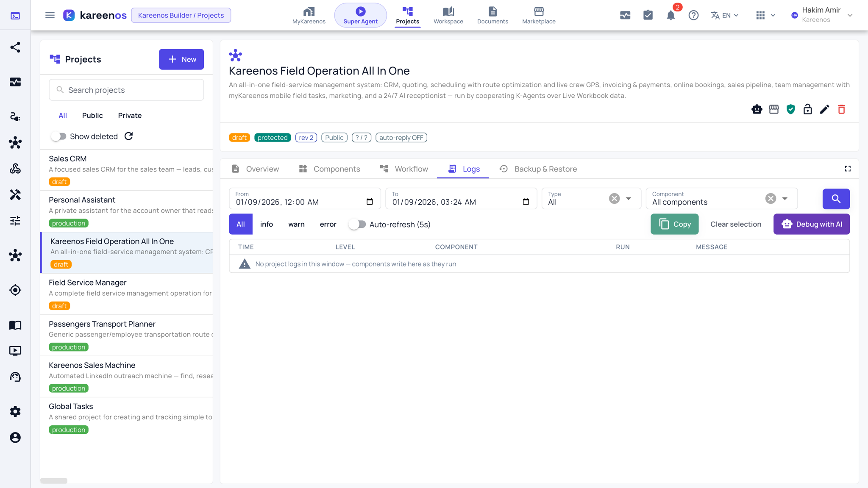Clear the Component filter selection
Screen dimensions: 868x488
771,199
